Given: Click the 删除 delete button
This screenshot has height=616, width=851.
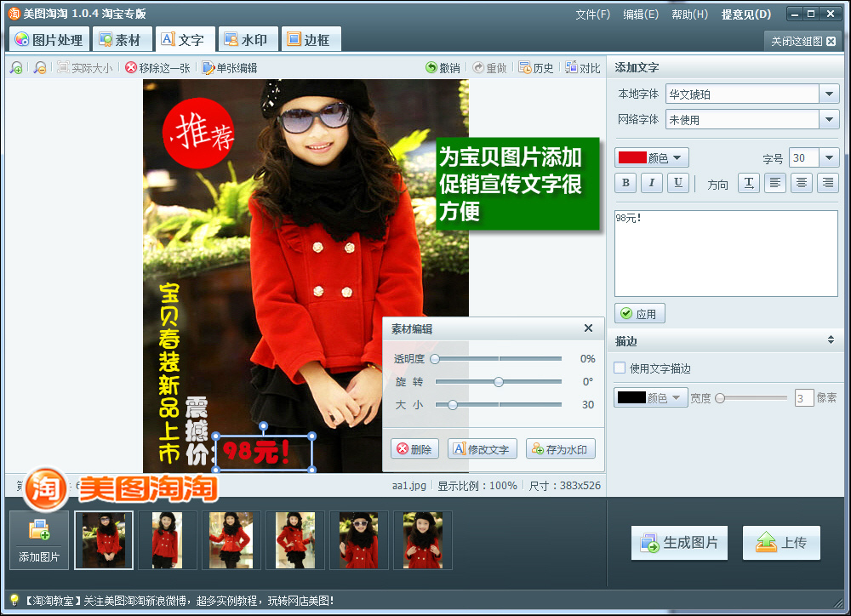Looking at the screenshot, I should click(414, 449).
